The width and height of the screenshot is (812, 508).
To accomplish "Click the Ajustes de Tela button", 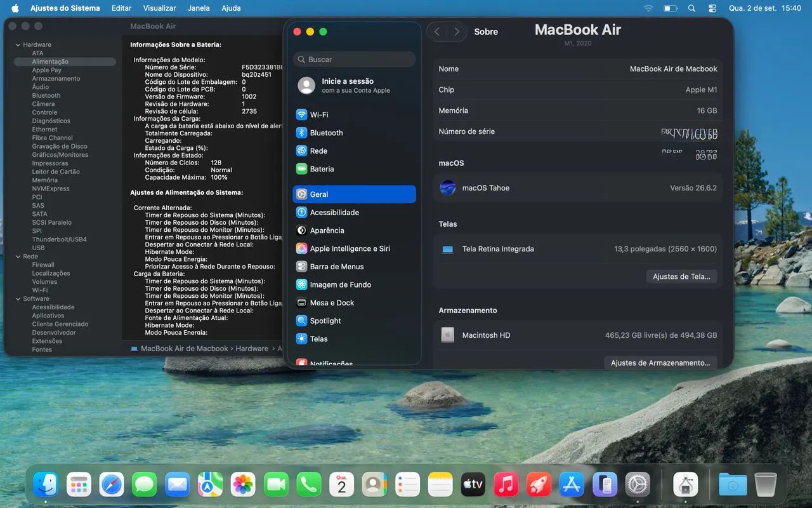I will pyautogui.click(x=681, y=277).
